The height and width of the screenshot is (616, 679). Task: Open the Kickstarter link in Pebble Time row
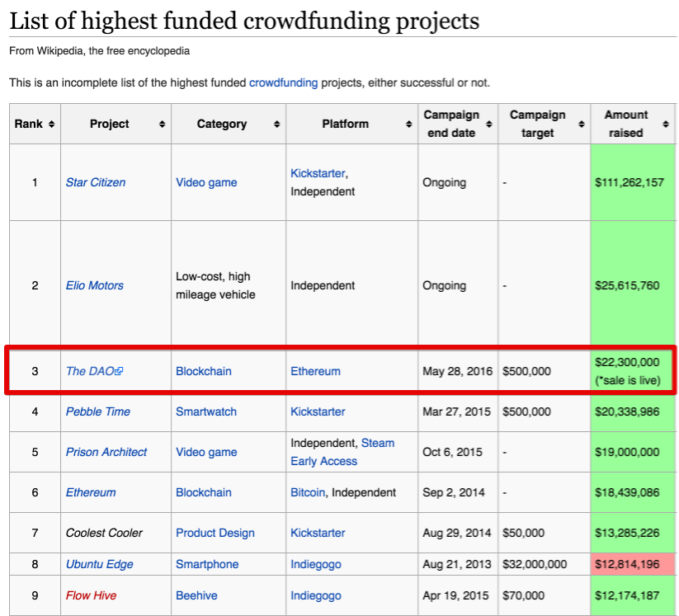pyautogui.click(x=318, y=411)
